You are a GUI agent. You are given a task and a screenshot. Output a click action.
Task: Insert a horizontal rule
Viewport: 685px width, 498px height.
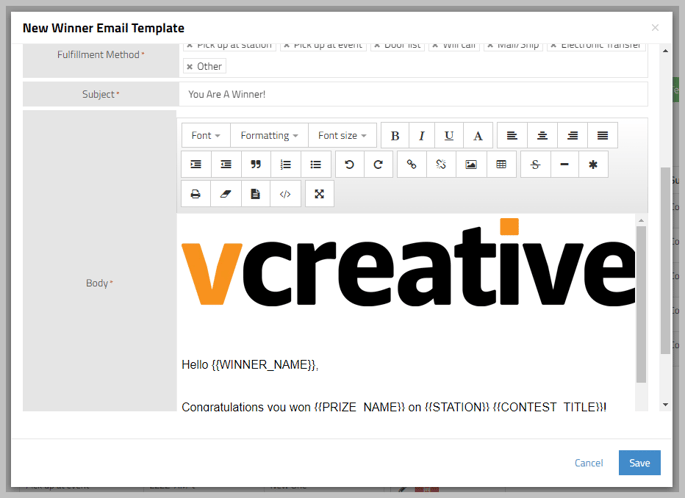(564, 164)
